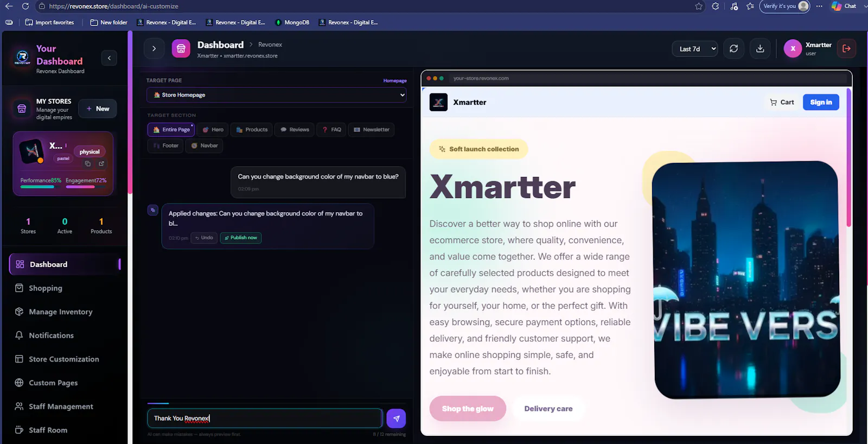Click the Verify it's you profile button
The image size is (868, 444).
pos(784,6)
